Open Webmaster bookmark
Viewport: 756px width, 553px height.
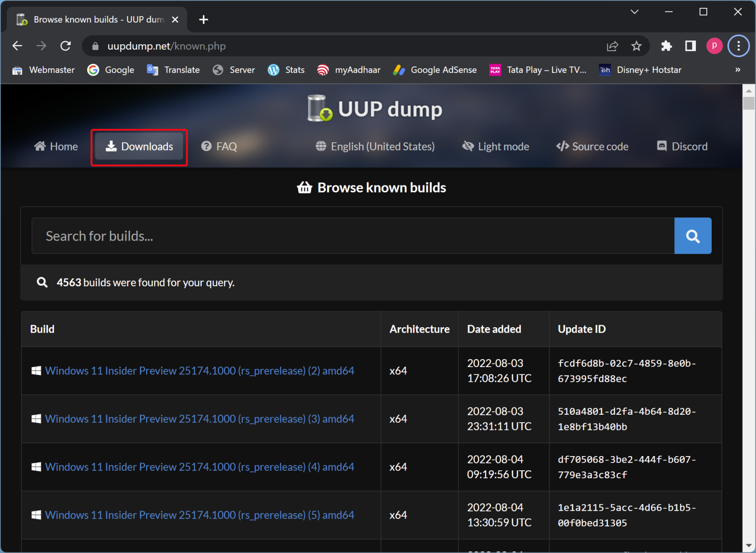pos(43,70)
